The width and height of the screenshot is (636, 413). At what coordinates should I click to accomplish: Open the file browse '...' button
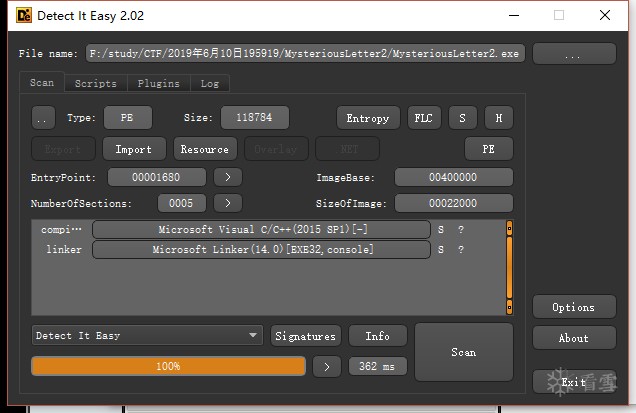(574, 54)
